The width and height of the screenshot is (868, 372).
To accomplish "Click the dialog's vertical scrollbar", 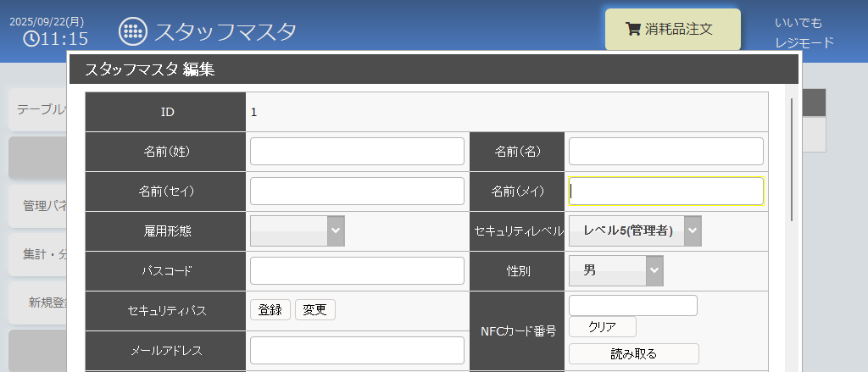I will point(792,161).
